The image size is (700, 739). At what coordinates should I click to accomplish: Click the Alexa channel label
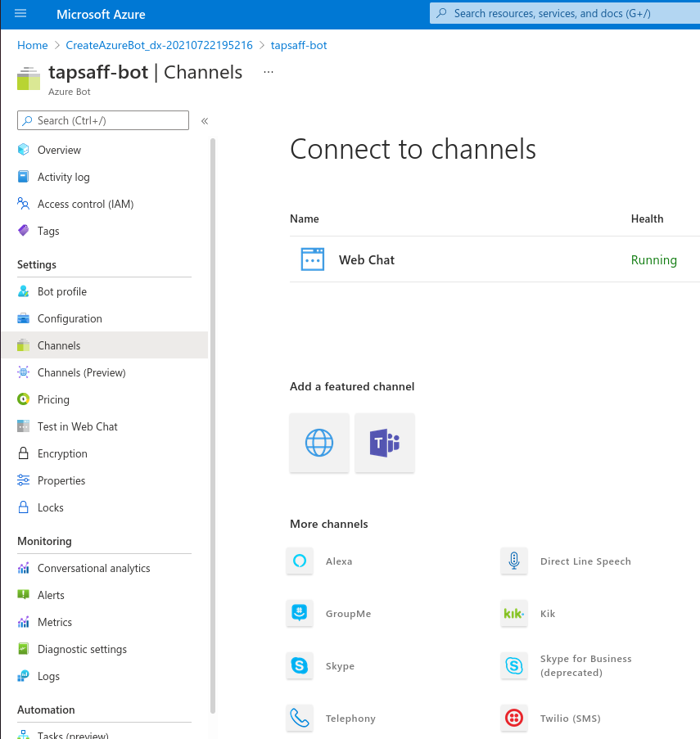click(339, 561)
